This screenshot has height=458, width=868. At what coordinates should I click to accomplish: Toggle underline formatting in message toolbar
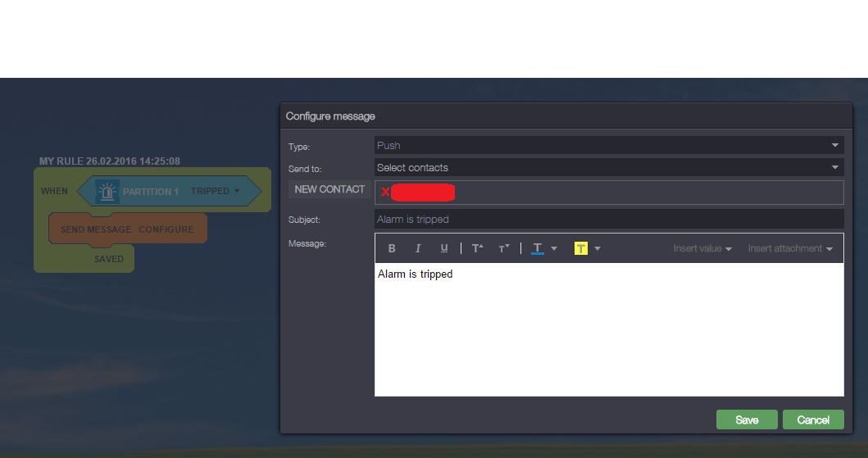coord(444,248)
